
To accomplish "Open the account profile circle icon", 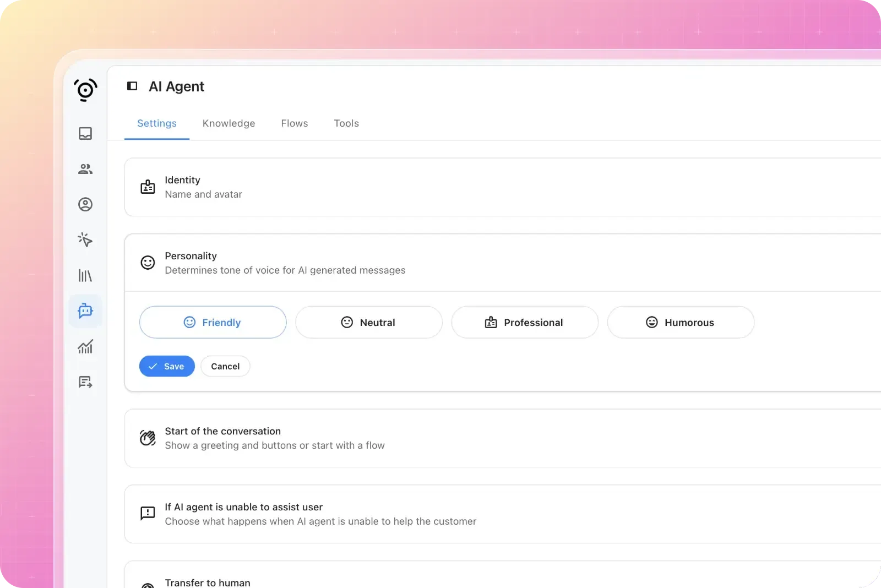I will pos(85,204).
